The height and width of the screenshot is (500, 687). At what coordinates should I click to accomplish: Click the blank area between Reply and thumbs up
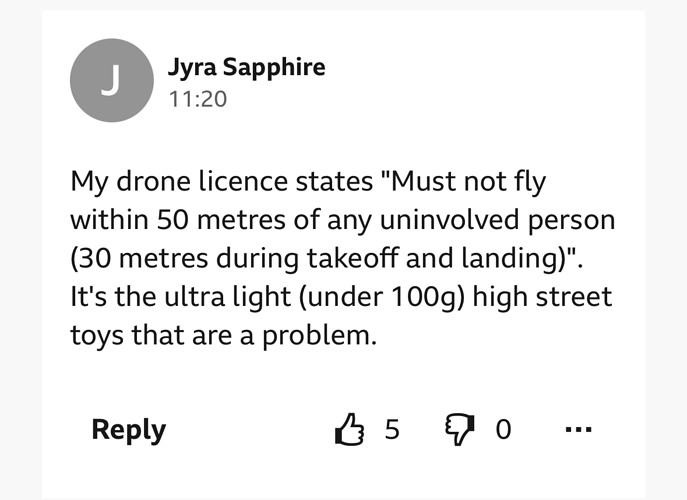coord(250,429)
